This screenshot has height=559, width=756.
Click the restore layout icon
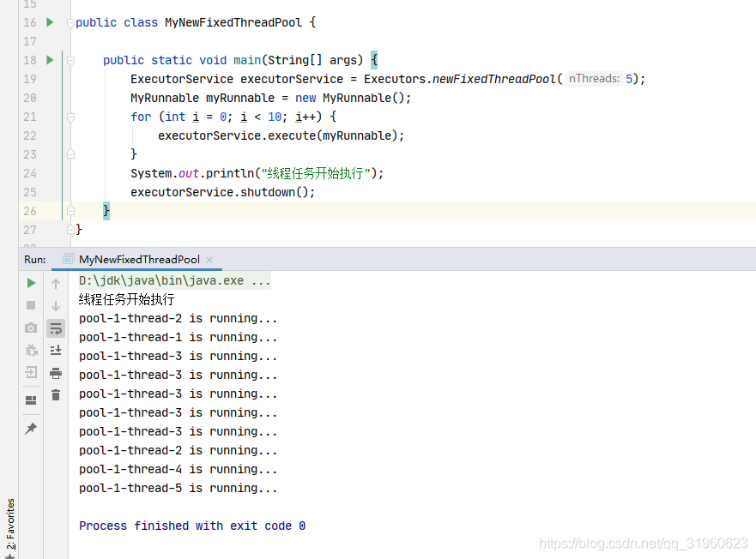coord(31,400)
